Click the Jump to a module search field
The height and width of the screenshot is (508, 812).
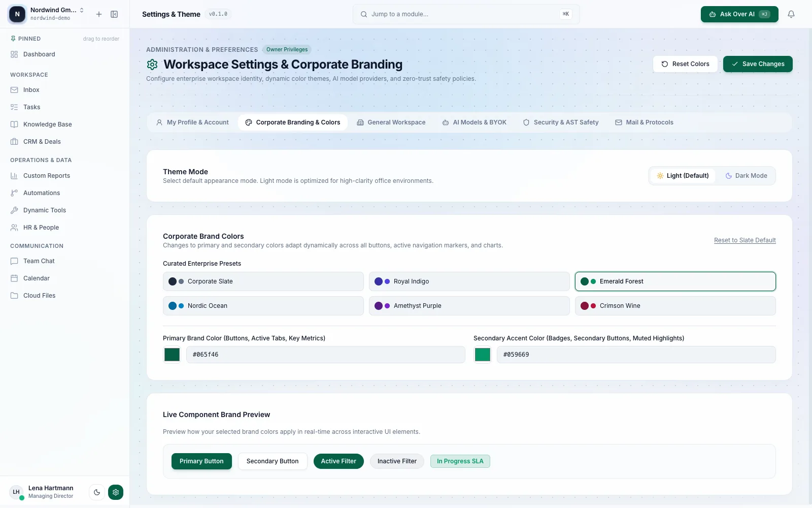(466, 14)
